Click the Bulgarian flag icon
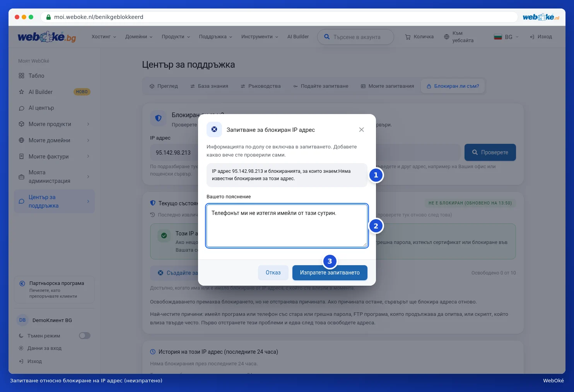574x392 pixels. point(498,37)
